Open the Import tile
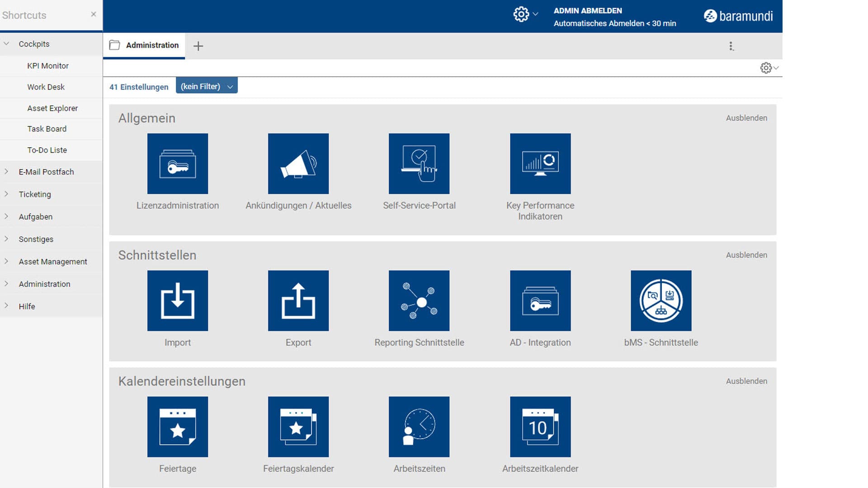The image size is (868, 488). [178, 300]
